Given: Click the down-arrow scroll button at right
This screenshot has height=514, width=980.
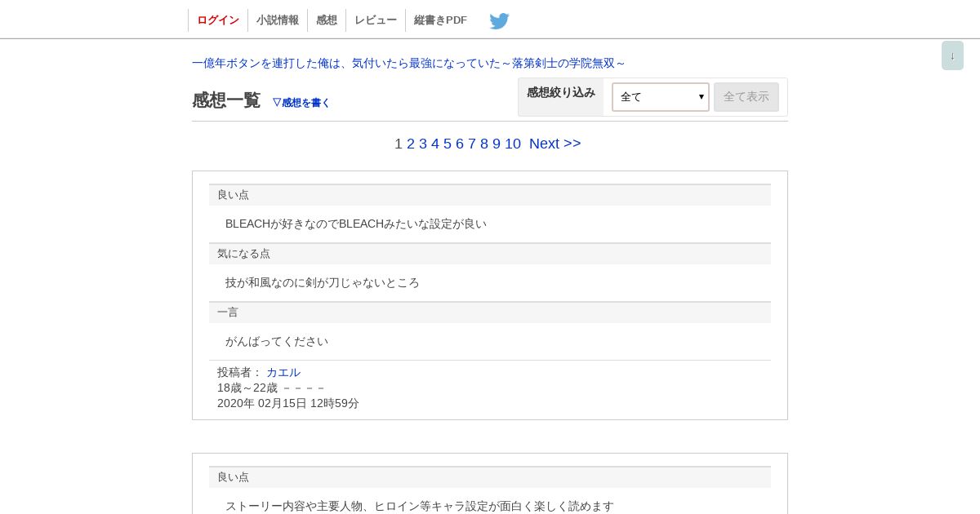Looking at the screenshot, I should coord(952,55).
